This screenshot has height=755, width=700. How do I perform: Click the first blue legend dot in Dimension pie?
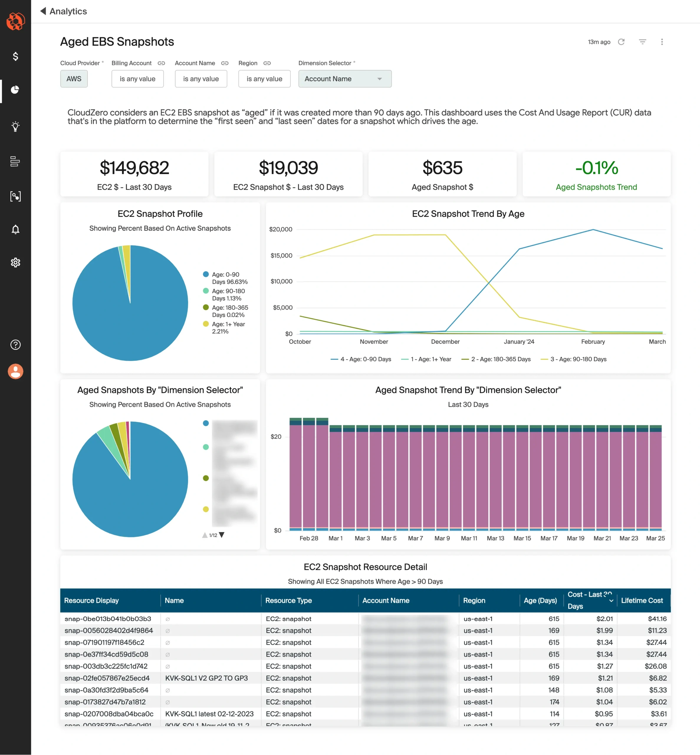pos(206,423)
